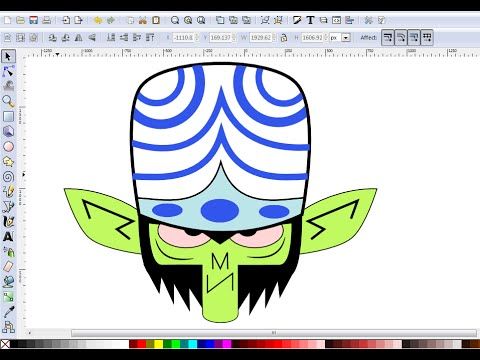This screenshot has height=360, width=480.
Task: Click the Export bitmap icon
Action: 79,21
